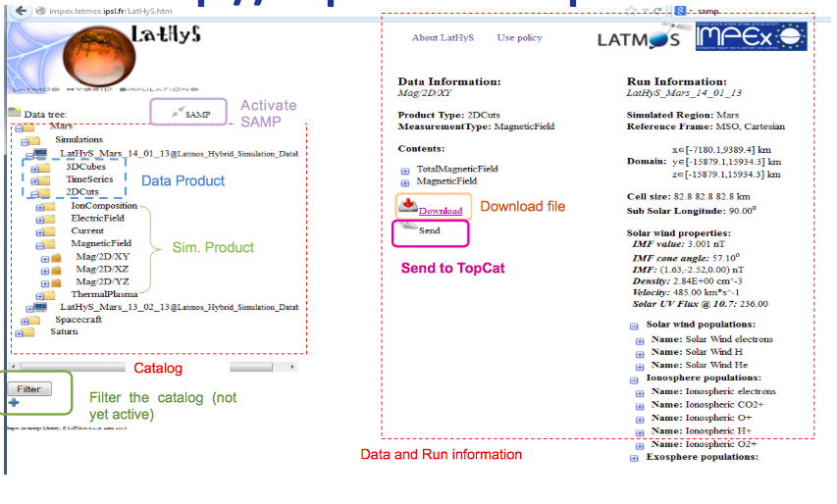Click the SAMP activation button
The width and height of the screenshot is (837, 504).
click(x=189, y=113)
